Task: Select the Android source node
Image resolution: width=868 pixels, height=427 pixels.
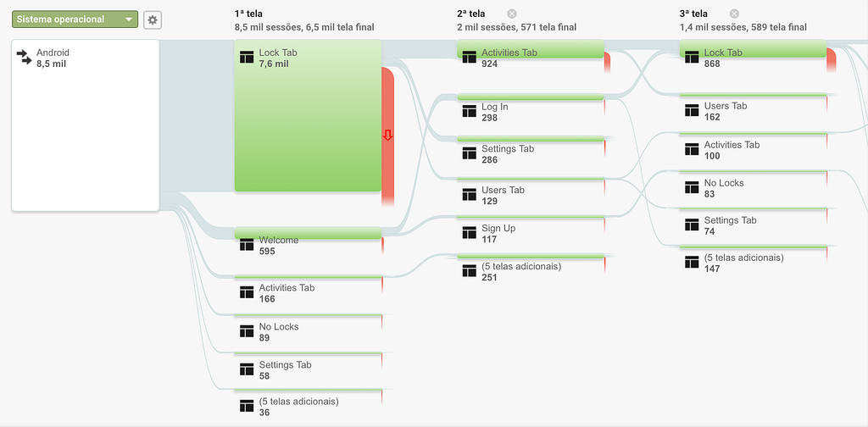Action: click(x=86, y=125)
